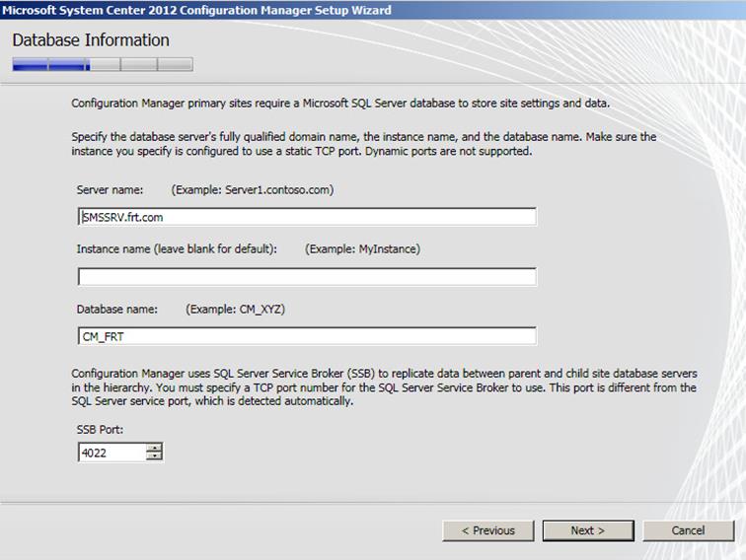Click the third progress bar segment
This screenshot has height=560, width=746.
(x=103, y=65)
